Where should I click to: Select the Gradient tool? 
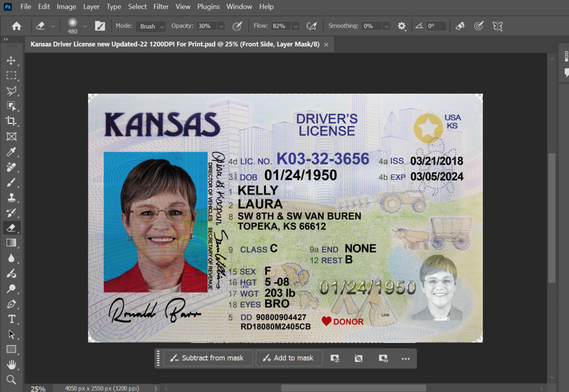point(12,243)
